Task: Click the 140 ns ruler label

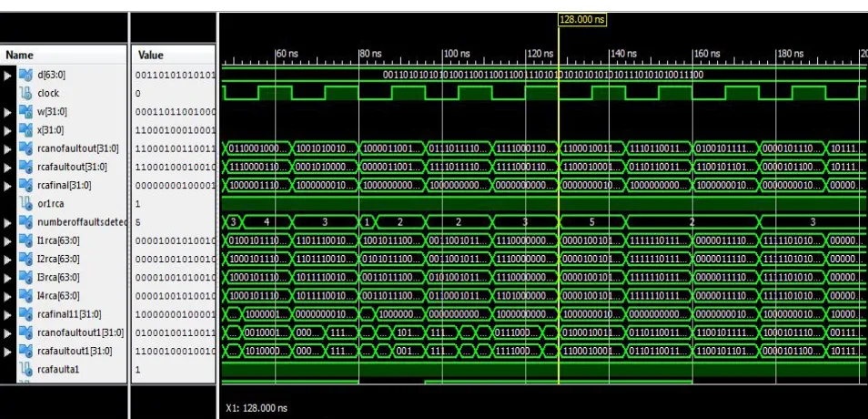Action: coord(623,54)
